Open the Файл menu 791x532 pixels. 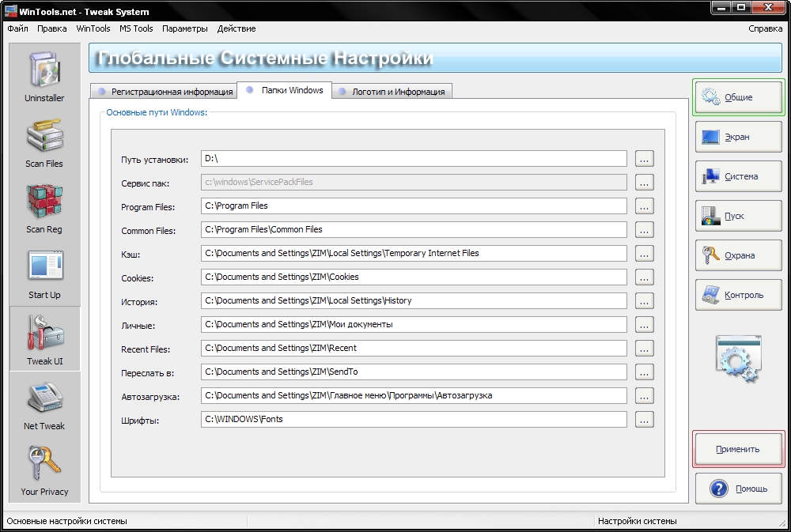coord(17,28)
